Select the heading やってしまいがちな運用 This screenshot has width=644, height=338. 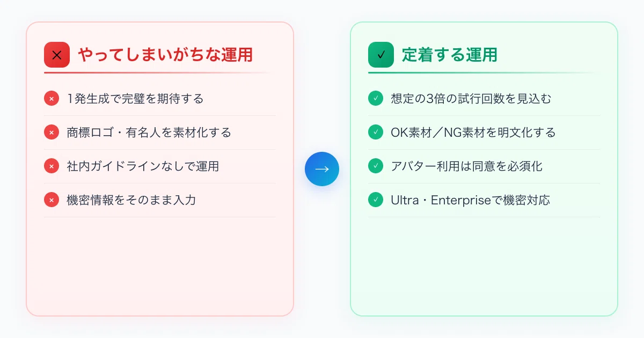[165, 55]
